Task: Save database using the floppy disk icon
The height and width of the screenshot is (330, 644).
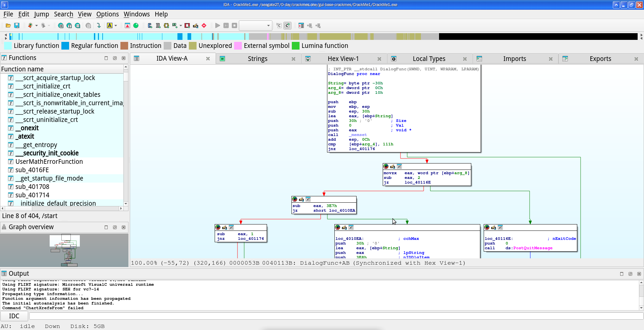Action: [17, 25]
